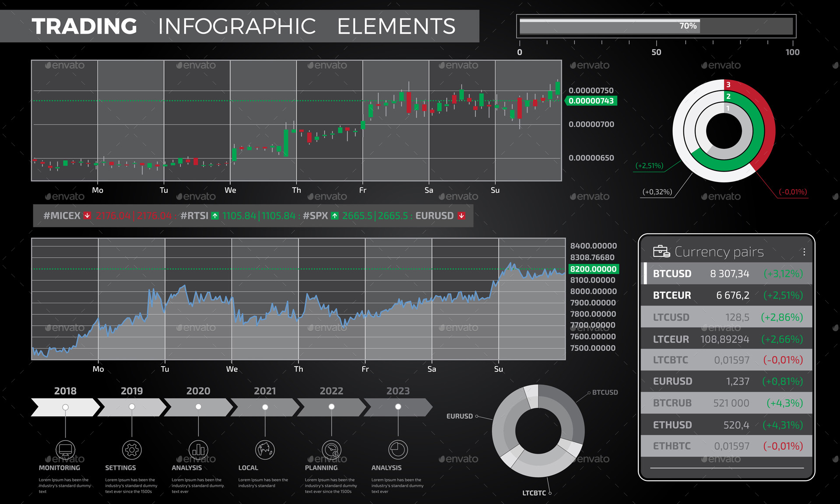This screenshot has width=840, height=504.
Task: Toggle the green up arrow beside #RTSI
Action: pyautogui.click(x=215, y=216)
